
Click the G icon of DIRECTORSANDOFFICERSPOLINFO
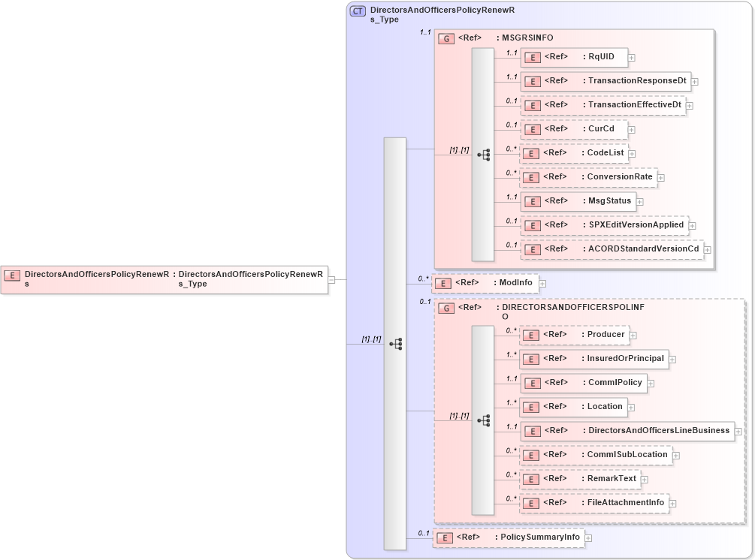pos(445,307)
